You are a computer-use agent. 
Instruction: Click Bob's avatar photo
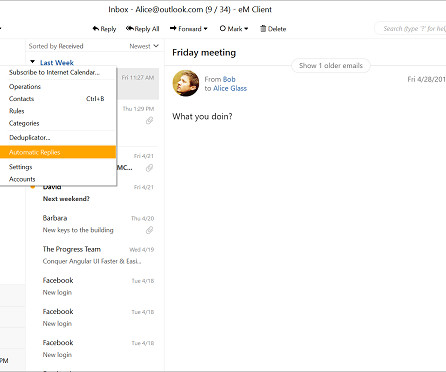186,83
